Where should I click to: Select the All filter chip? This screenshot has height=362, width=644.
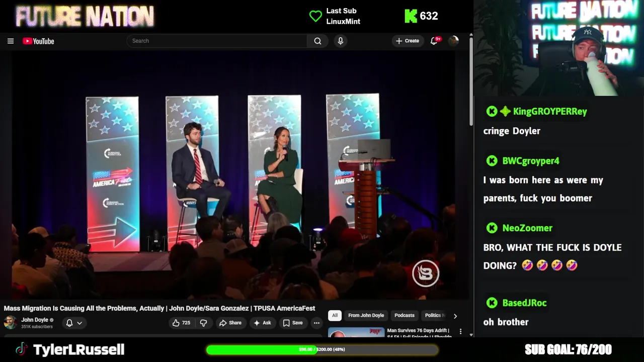[x=335, y=315]
